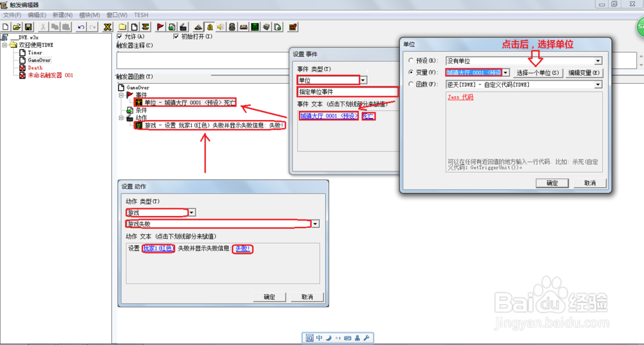The width and height of the screenshot is (644, 345).
Task: Click the New map toolbar icon
Action: pyautogui.click(x=6, y=27)
